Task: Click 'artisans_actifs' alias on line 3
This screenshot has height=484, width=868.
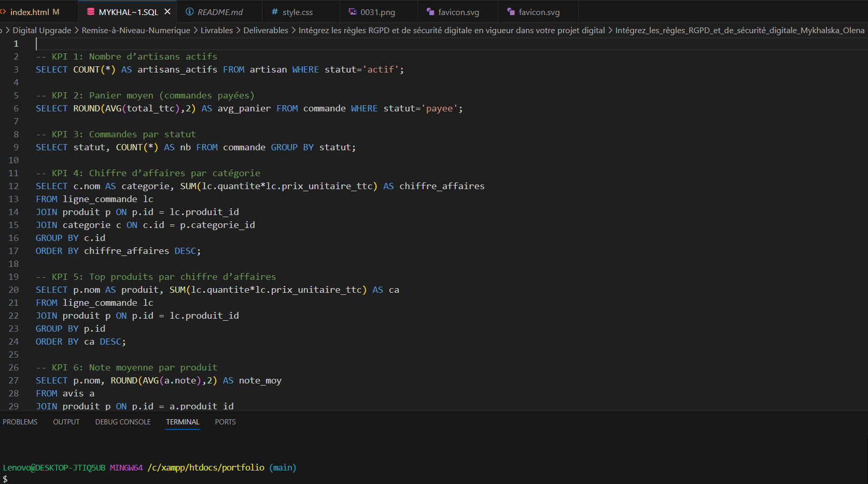Action: click(x=177, y=69)
